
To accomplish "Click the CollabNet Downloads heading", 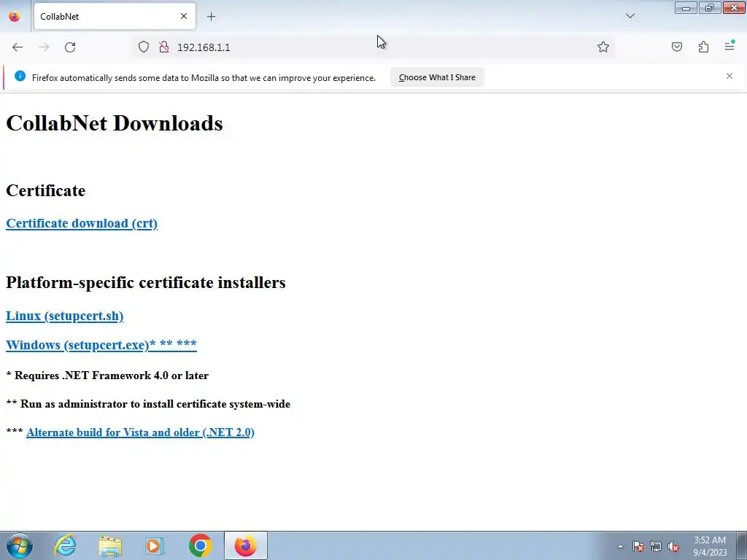I will pyautogui.click(x=115, y=123).
